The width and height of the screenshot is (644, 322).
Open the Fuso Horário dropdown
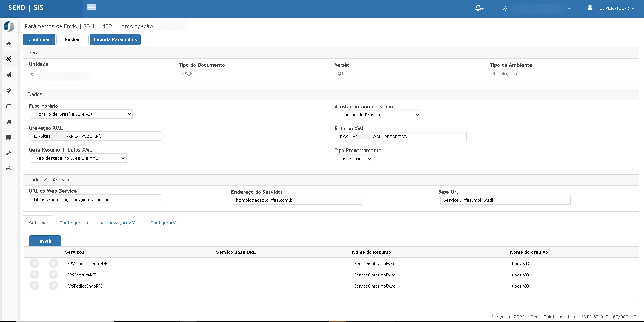(82, 114)
